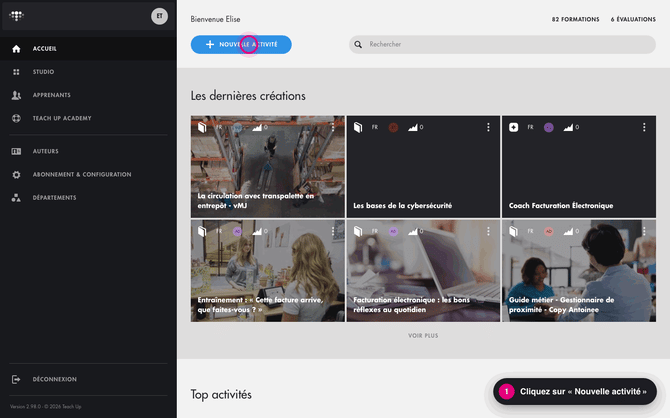Screen dimensions: 670x418
Task: Click Voir plus under latest creations
Action: pos(423,336)
